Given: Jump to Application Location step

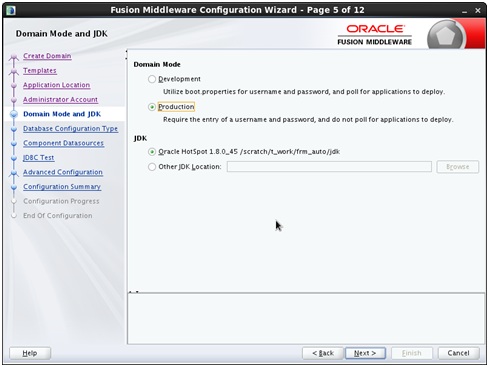Looking at the screenshot, I should 56,85.
